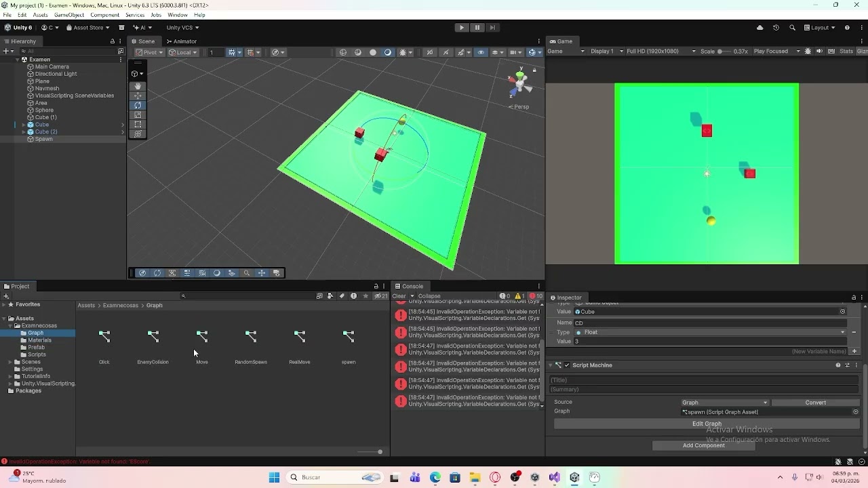Screen dimensions: 868x488
Task: Click the Hierarchy add (+) button
Action: 7,51
